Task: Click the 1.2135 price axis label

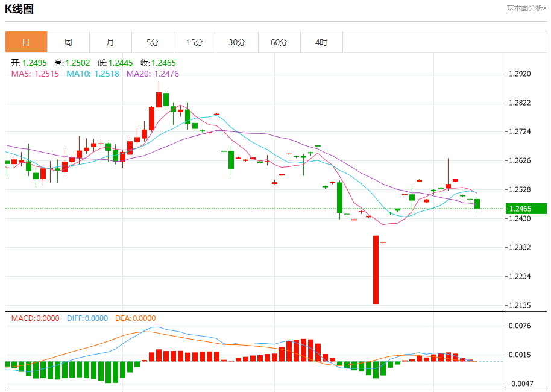Action: click(520, 306)
